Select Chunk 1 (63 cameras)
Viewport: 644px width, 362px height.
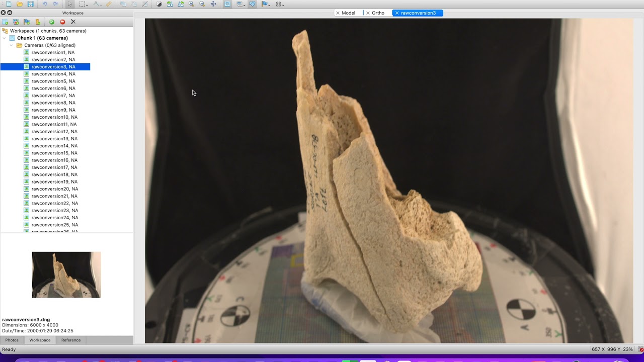coord(42,38)
